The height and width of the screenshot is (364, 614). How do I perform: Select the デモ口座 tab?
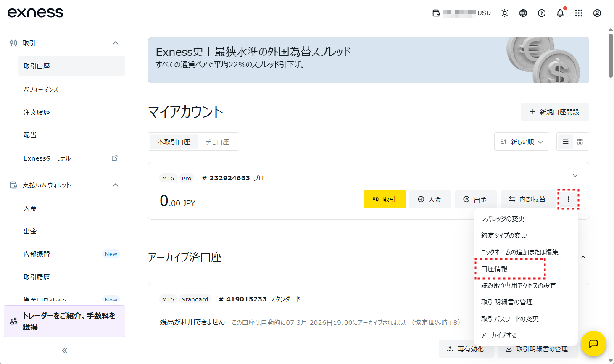click(x=217, y=142)
